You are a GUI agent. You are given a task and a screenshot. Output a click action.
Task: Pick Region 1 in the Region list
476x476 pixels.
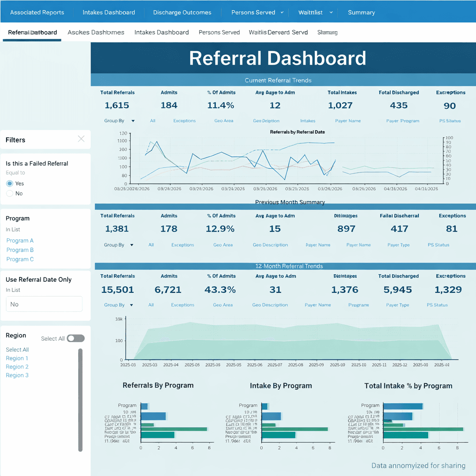pos(17,358)
